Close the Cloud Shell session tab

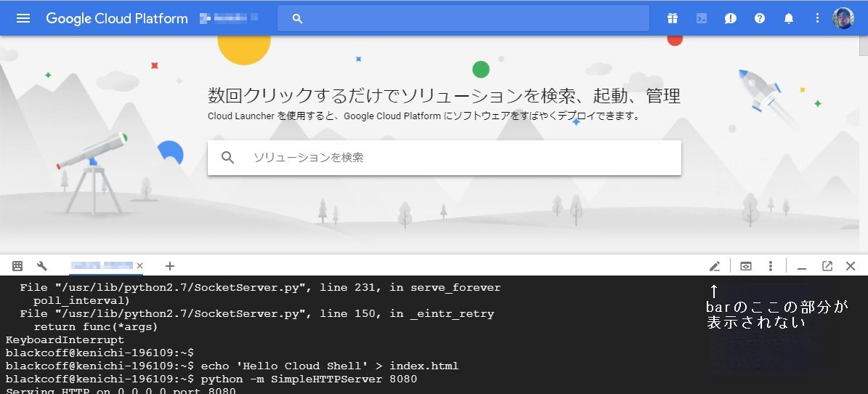tap(139, 266)
